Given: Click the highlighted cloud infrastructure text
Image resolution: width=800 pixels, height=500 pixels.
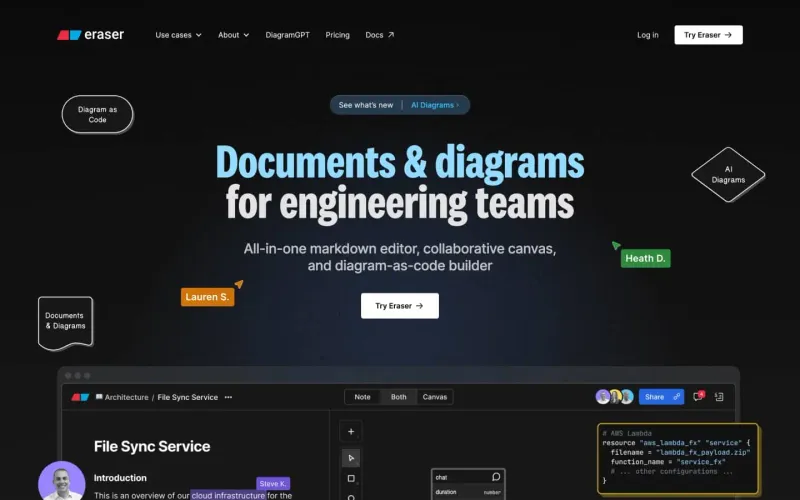Looking at the screenshot, I should [228, 495].
